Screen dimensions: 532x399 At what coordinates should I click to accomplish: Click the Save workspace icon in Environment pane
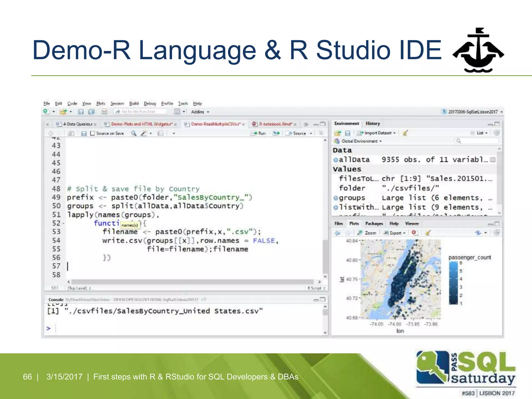[x=348, y=133]
